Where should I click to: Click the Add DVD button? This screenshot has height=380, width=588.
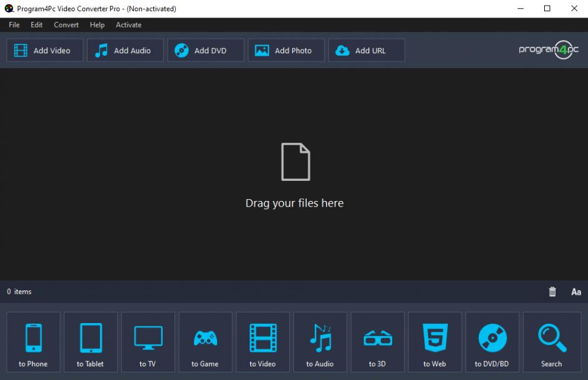click(206, 50)
